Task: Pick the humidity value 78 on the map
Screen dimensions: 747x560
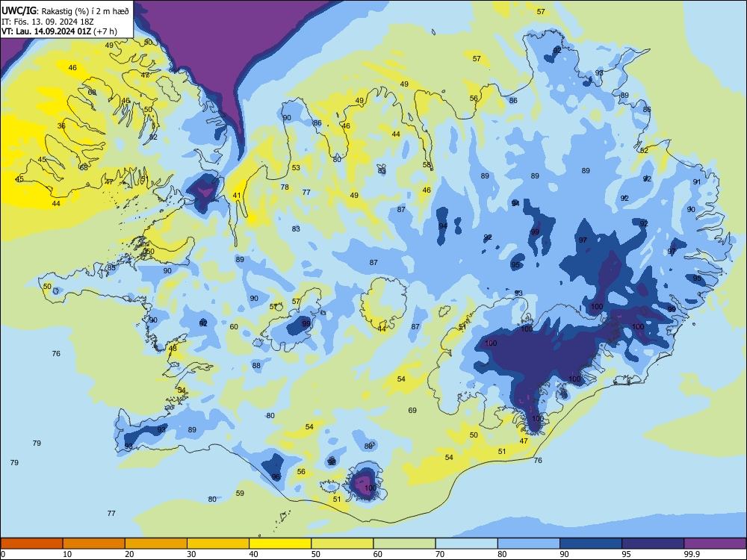Action: pyautogui.click(x=285, y=187)
